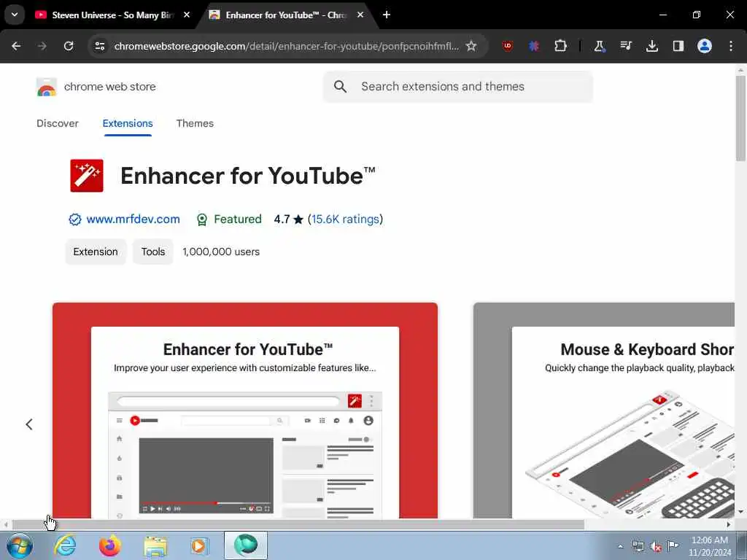Open the tab search dropdown arrow

pyautogui.click(x=15, y=15)
